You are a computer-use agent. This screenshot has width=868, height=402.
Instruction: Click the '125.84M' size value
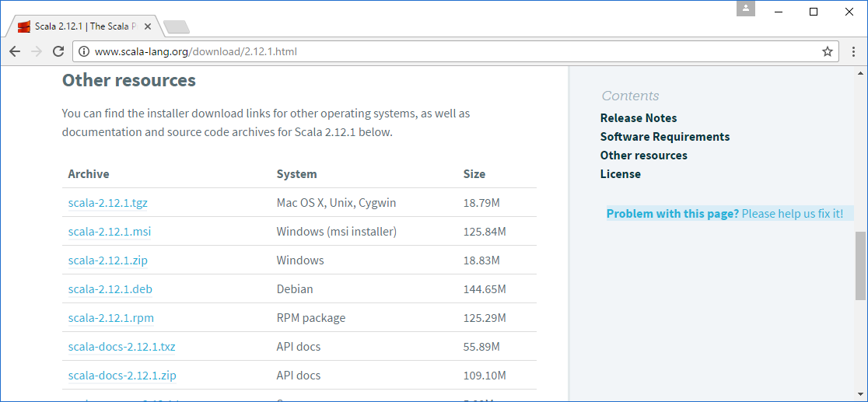(485, 232)
